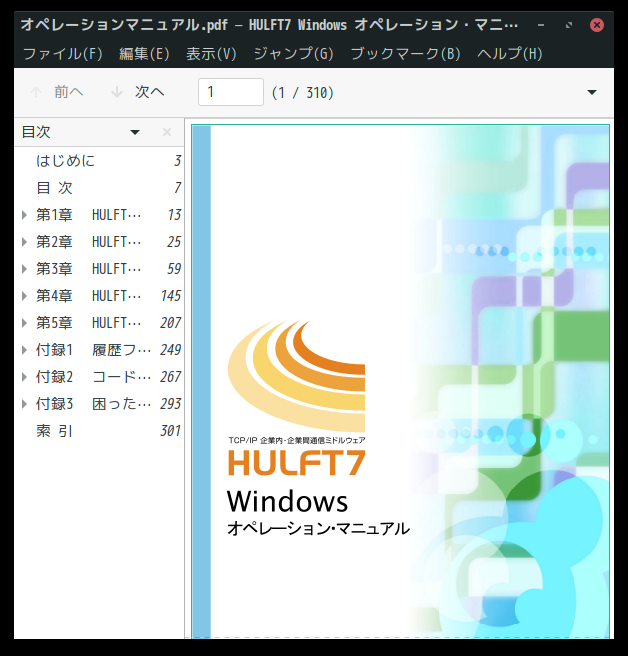Open the ブックマーク(B) menu
This screenshot has width=628, height=656.
405,54
